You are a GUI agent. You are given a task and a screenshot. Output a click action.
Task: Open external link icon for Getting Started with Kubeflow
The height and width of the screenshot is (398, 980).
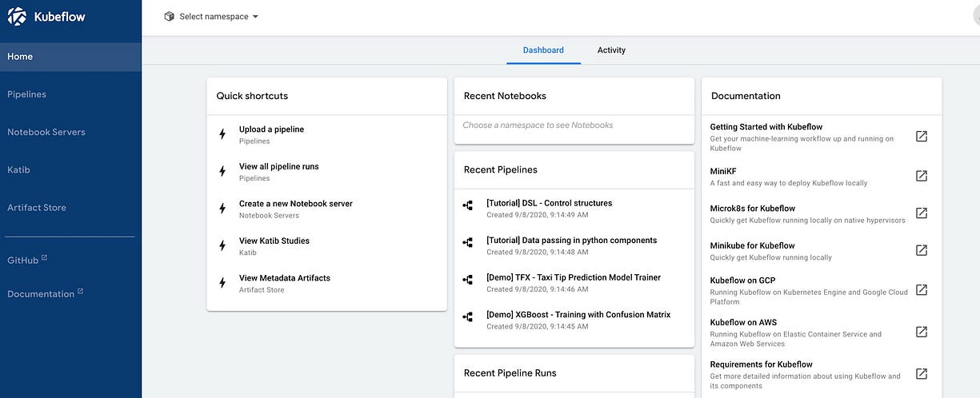[x=922, y=137]
